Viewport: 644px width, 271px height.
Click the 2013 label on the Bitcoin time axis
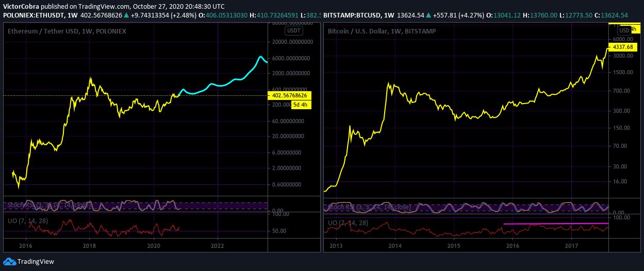tap(337, 246)
